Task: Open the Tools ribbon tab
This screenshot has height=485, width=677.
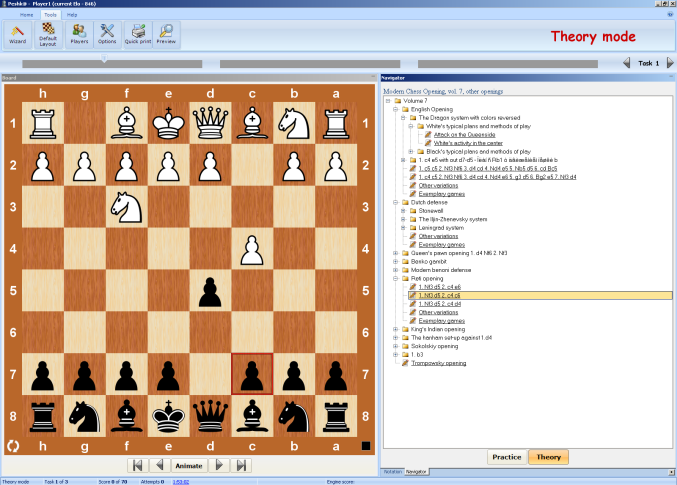Action: [51, 15]
